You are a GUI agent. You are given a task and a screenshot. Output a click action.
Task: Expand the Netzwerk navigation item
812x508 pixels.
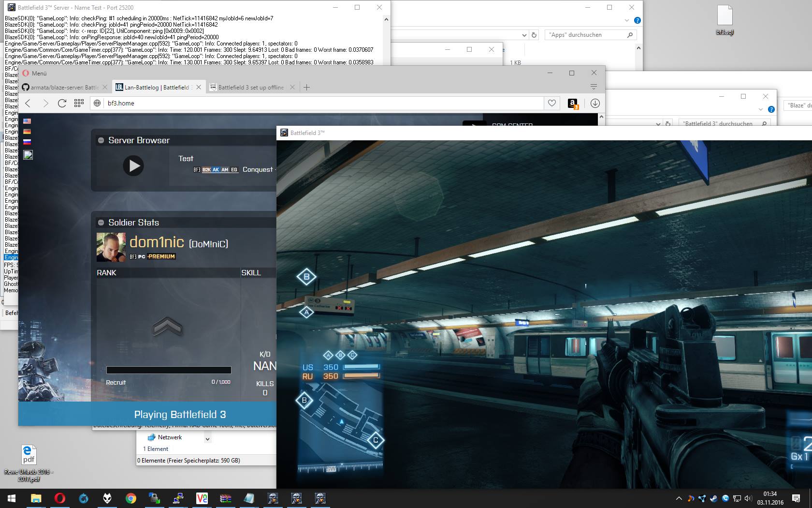tap(207, 439)
